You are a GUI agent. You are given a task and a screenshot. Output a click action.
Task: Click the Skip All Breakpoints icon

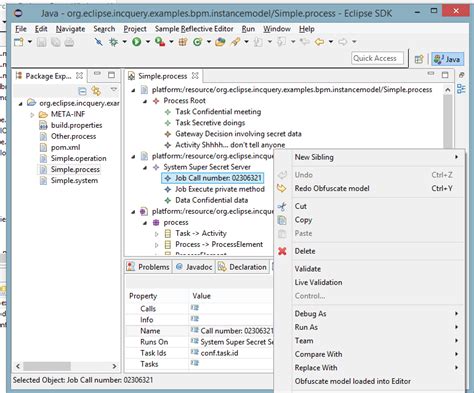(99, 42)
